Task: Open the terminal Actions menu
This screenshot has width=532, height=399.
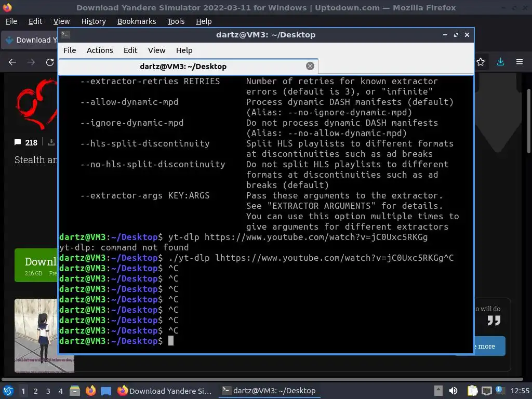Action: (100, 50)
